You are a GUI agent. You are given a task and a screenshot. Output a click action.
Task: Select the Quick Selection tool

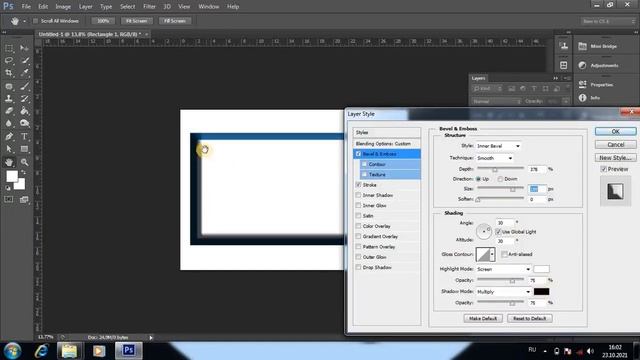pyautogui.click(x=24, y=60)
